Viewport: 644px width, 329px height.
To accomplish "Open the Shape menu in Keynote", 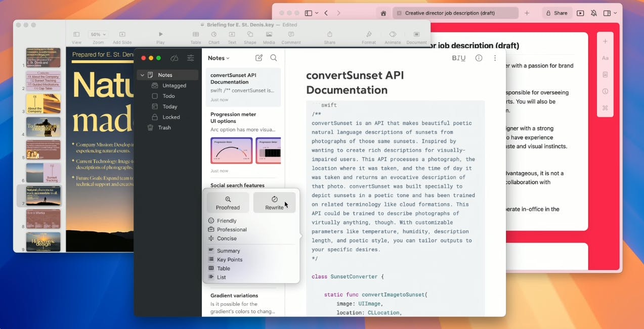I will (250, 37).
